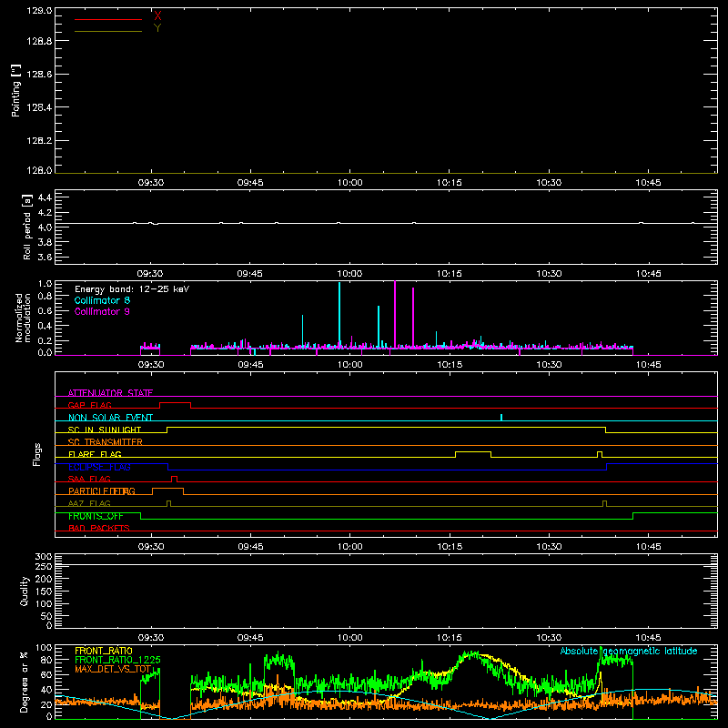Click the 150 tick on Quality axis
This screenshot has height=728, width=728.
click(x=44, y=591)
